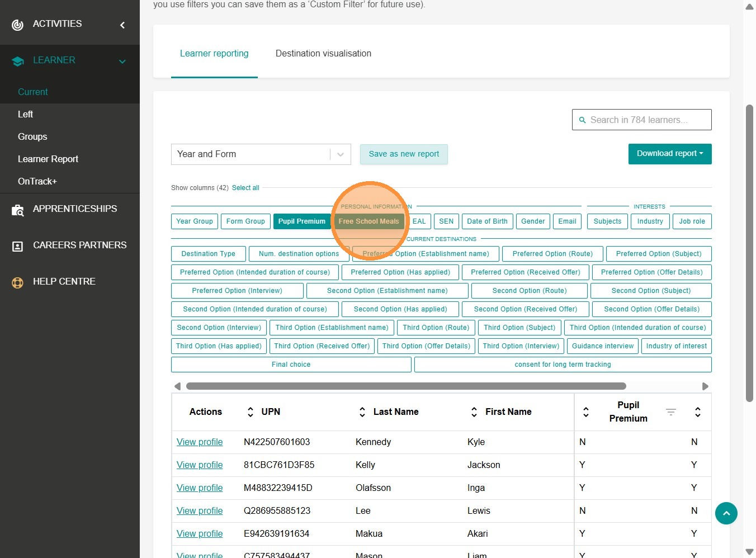This screenshot has width=756, height=558.
Task: Toggle the Form Group column
Action: click(x=245, y=221)
